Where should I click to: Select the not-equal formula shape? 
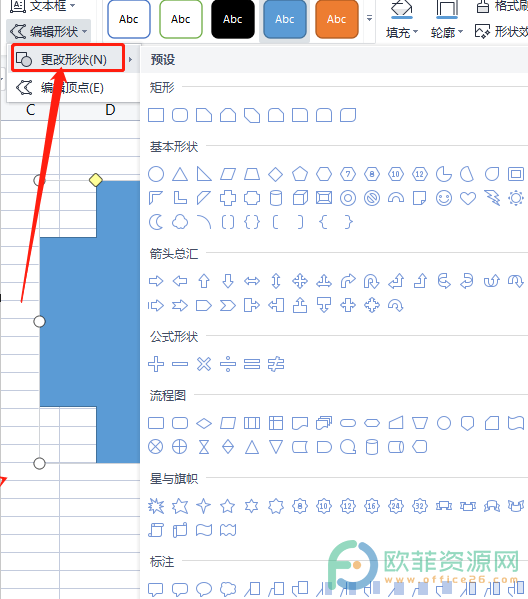pos(276,364)
